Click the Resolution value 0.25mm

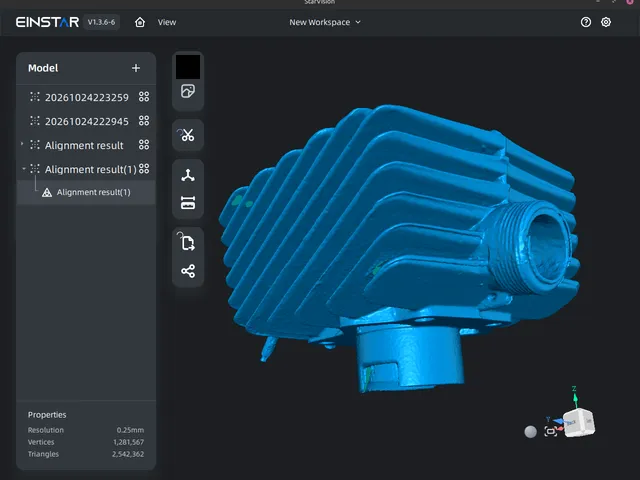[x=130, y=430]
